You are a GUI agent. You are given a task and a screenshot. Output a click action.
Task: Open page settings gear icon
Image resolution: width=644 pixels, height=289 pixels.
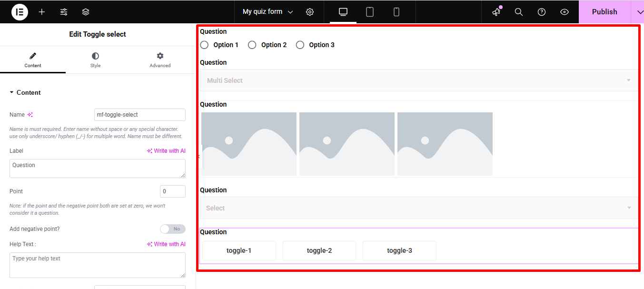310,12
